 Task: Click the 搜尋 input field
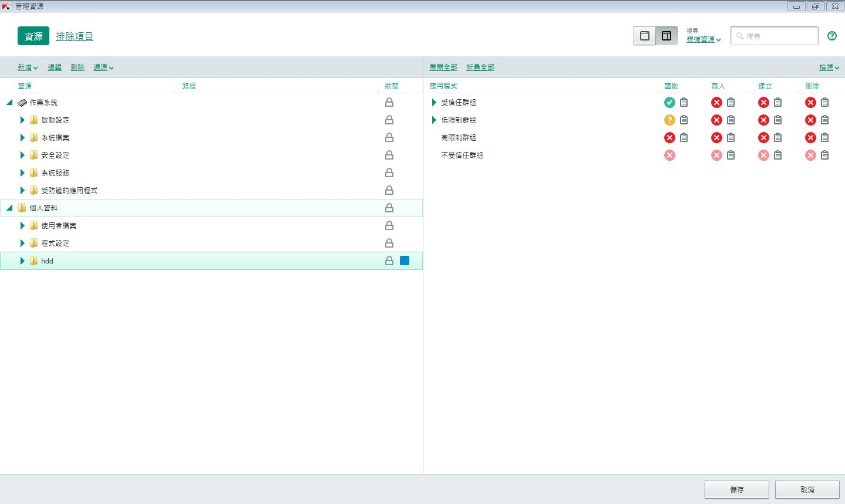pos(775,36)
